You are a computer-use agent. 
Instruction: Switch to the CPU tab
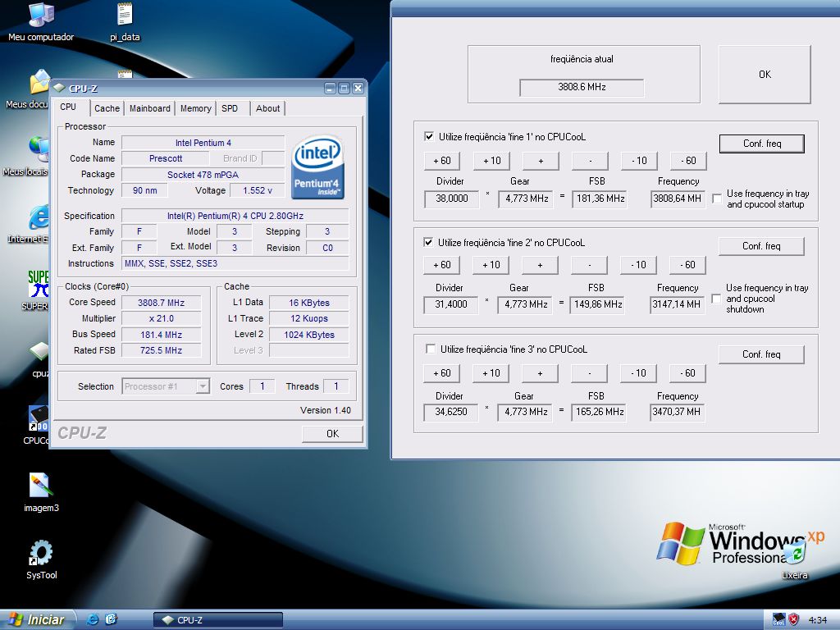(x=68, y=107)
